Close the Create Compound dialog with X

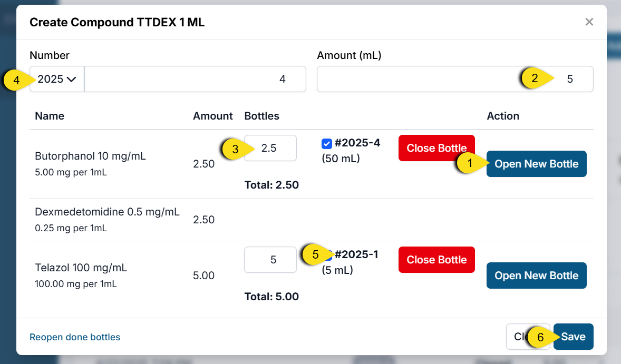pyautogui.click(x=589, y=22)
